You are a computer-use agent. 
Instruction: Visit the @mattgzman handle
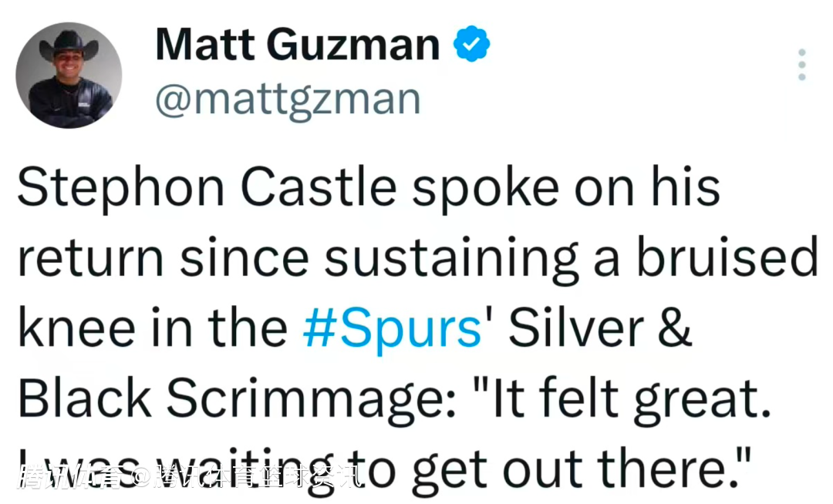point(288,99)
